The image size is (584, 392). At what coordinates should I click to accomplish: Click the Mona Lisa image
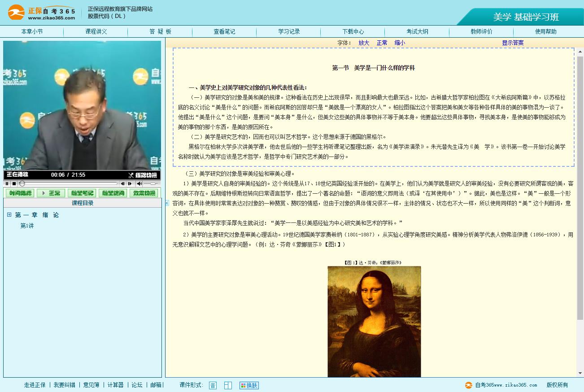click(x=374, y=322)
